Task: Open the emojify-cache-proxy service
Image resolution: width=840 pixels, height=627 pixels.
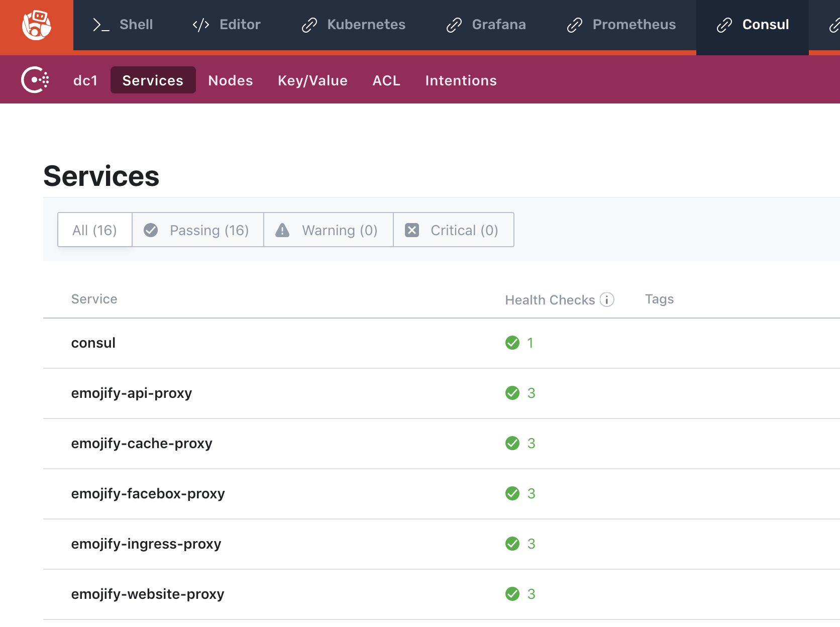Action: (142, 443)
